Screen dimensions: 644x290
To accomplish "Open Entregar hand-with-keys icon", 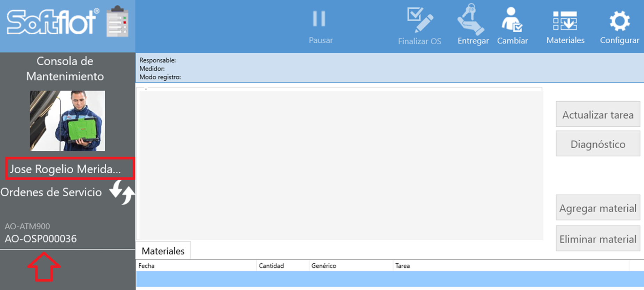I will coord(470,19).
